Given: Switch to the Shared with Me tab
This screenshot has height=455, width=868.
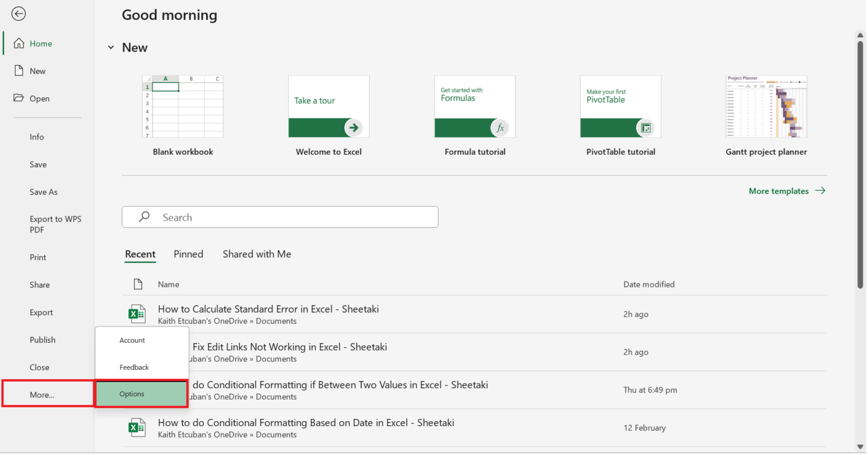Looking at the screenshot, I should click(x=257, y=254).
